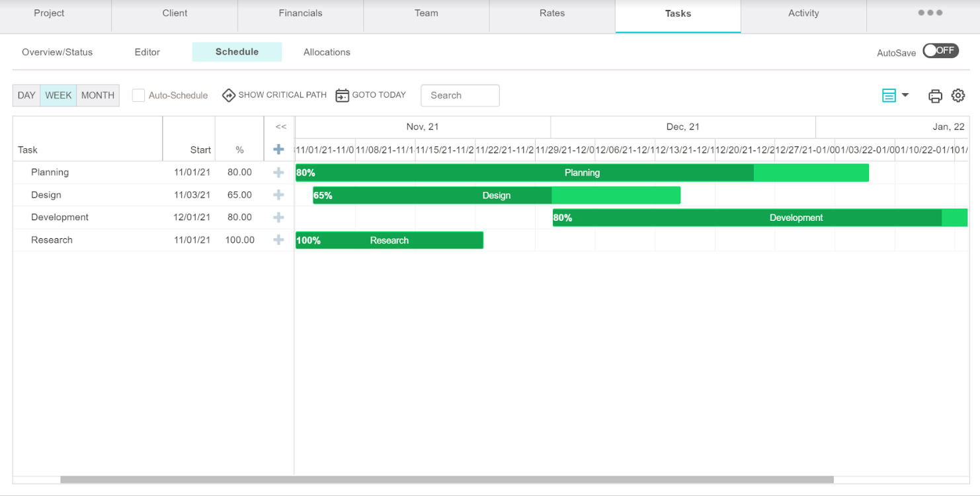Click the plus icon in the Design row
The height and width of the screenshot is (496, 980).
278,195
